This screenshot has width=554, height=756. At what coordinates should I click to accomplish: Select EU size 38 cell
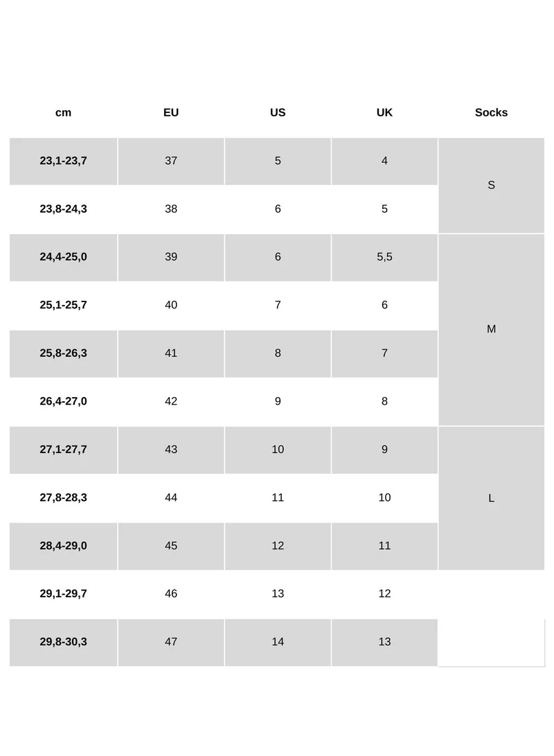coord(171,209)
